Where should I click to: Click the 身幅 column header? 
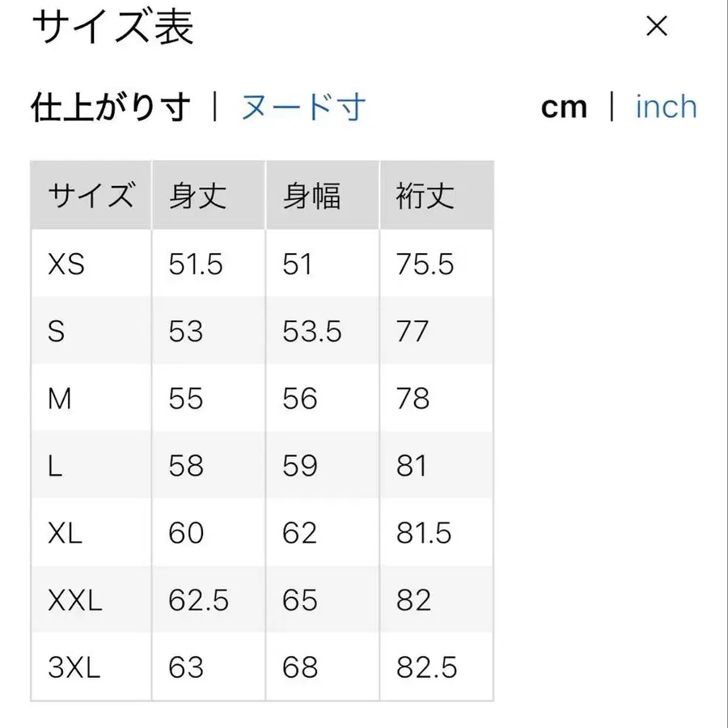[314, 194]
